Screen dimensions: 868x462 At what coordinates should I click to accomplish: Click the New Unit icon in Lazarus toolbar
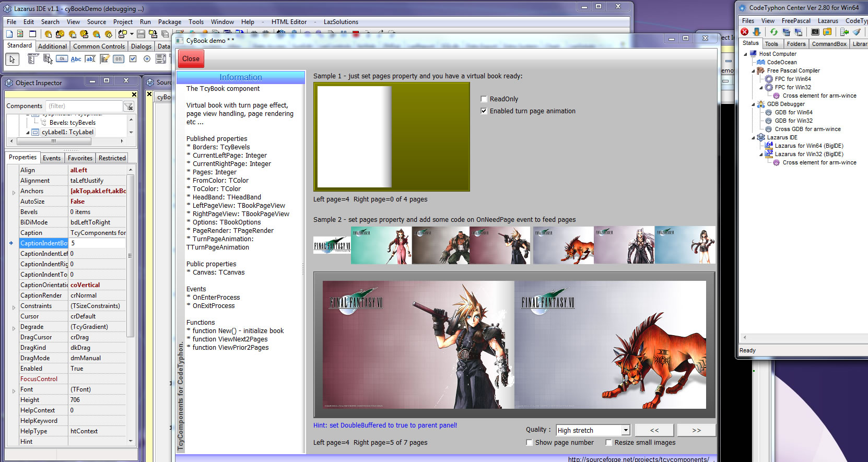[9, 34]
